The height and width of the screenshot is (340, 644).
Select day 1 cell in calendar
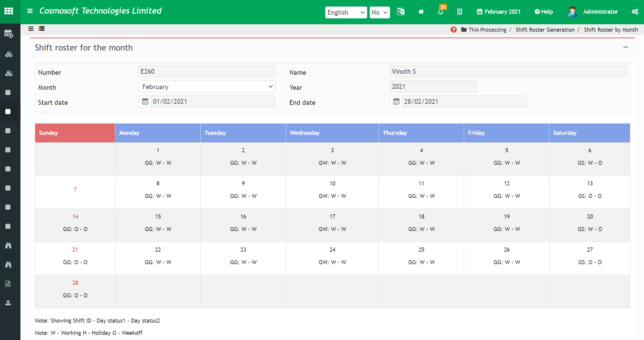pos(158,159)
